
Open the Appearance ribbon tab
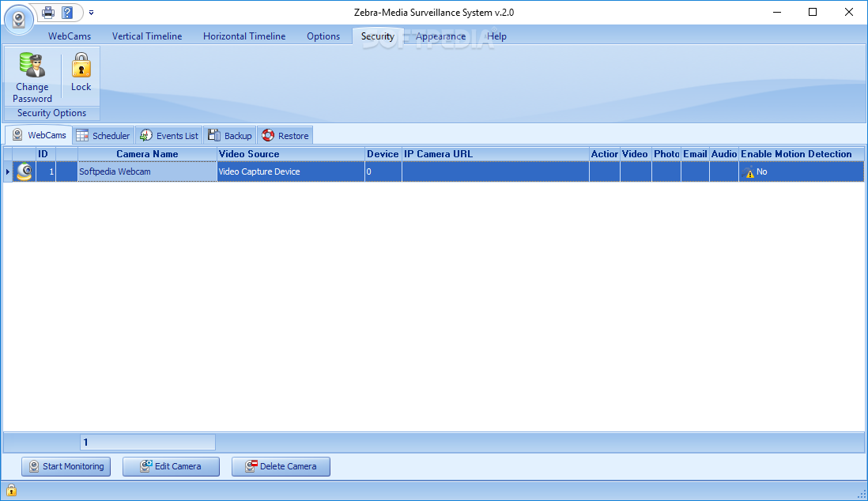[x=440, y=36]
